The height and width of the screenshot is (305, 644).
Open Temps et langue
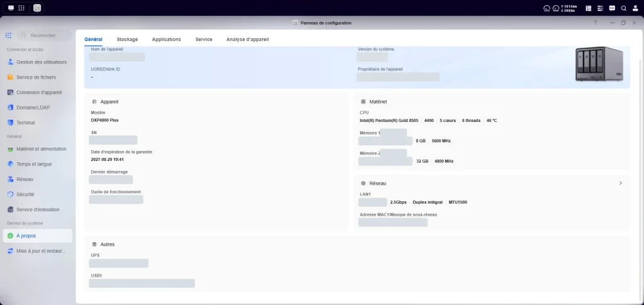click(37, 164)
